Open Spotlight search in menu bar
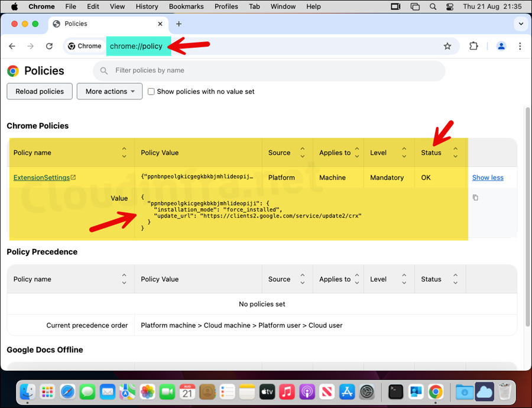Viewport: 532px width, 408px height. (433, 7)
